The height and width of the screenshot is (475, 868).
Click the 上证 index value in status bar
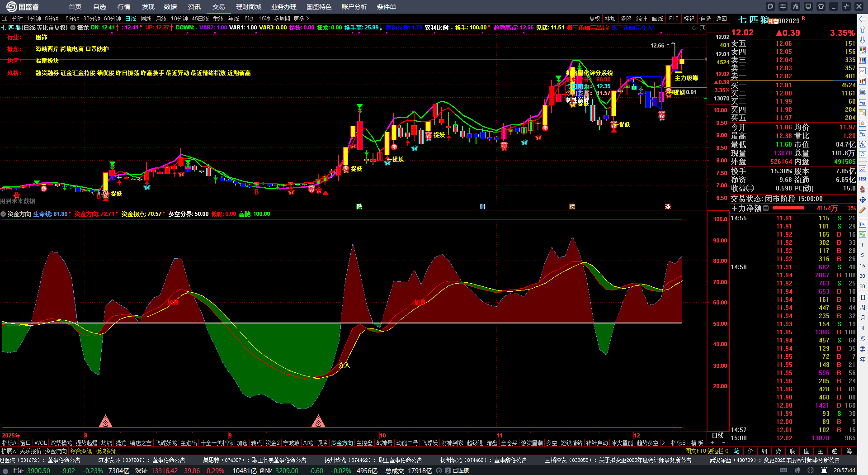(x=38, y=470)
